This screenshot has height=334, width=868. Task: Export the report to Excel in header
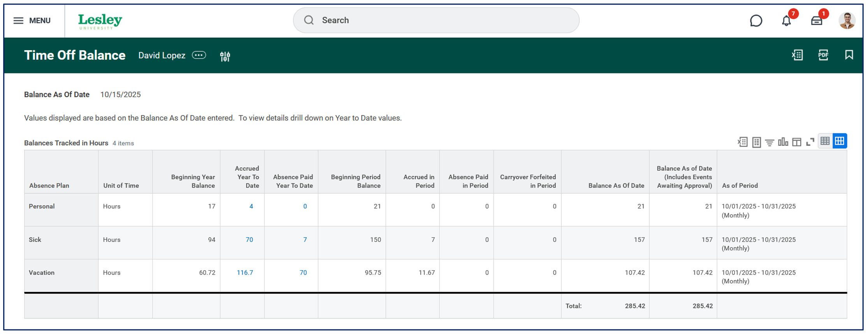[x=797, y=55]
